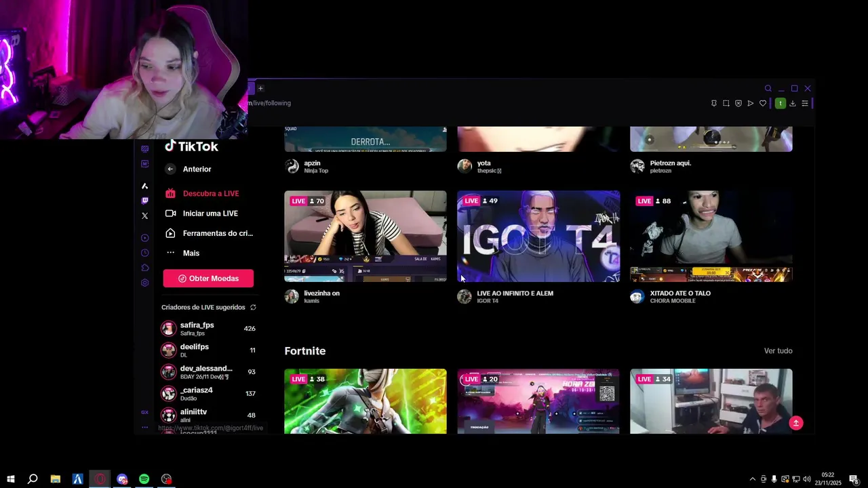Open the X (Twitter) sidebar icon

pyautogui.click(x=144, y=216)
